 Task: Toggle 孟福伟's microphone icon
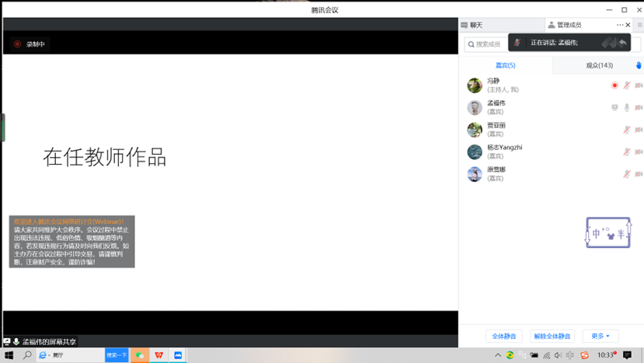627,108
